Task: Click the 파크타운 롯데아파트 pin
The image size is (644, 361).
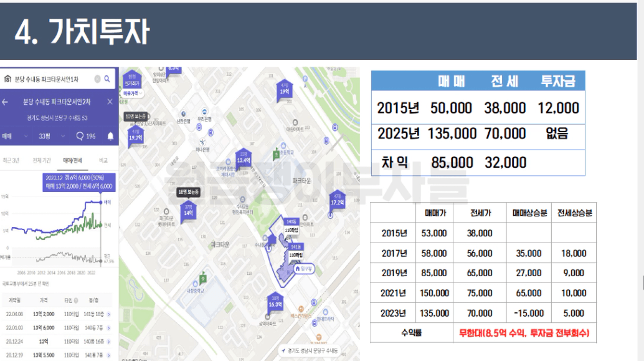Action: [x=166, y=211]
